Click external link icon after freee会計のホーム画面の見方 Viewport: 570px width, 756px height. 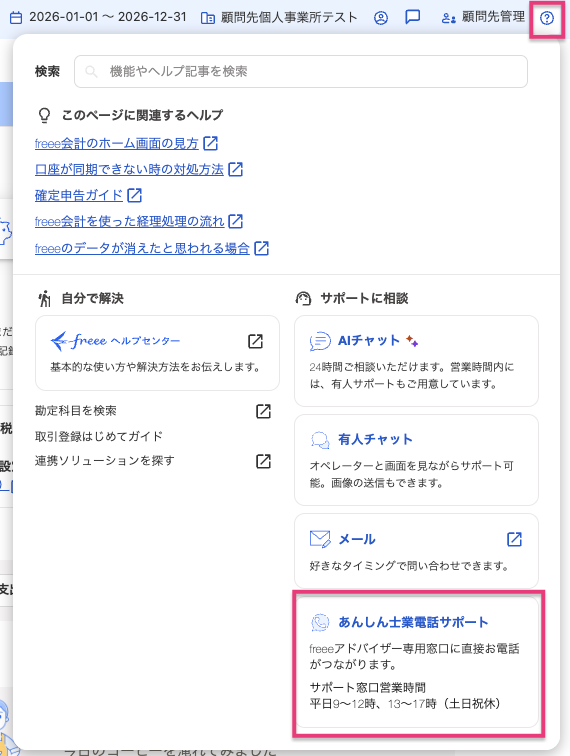[x=211, y=143]
